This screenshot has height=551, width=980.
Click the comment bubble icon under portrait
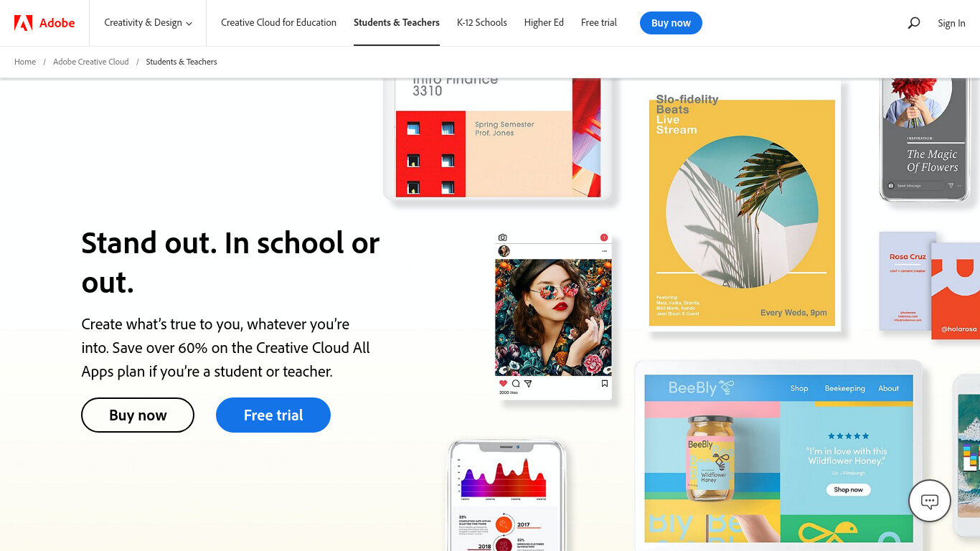point(515,384)
